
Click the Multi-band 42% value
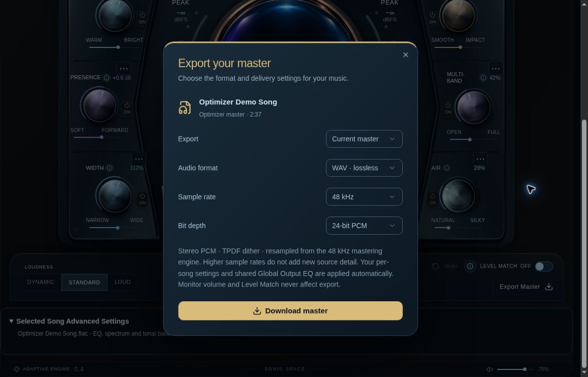pyautogui.click(x=495, y=78)
